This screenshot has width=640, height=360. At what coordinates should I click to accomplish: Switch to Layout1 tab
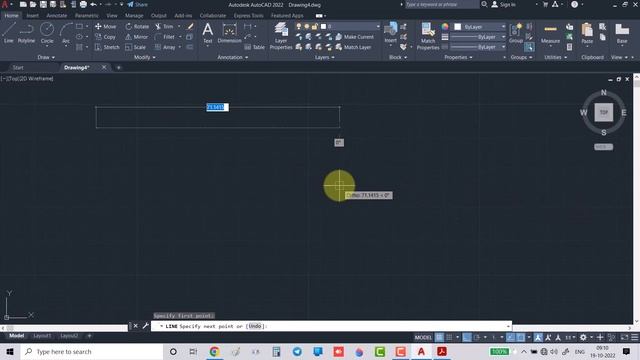[x=42, y=336]
